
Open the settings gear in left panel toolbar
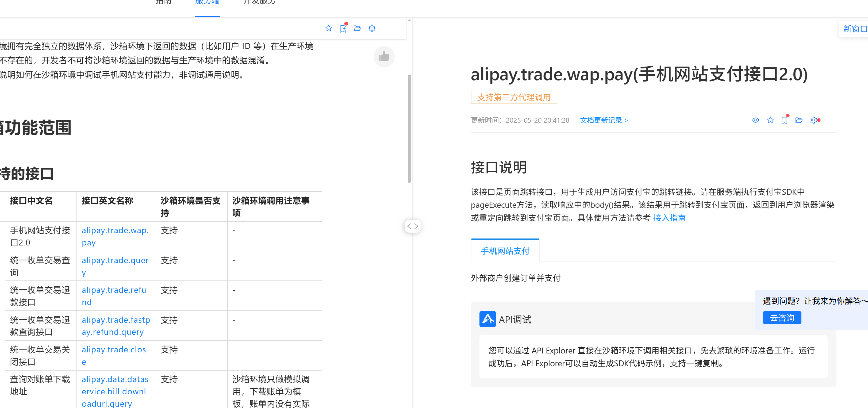click(372, 28)
